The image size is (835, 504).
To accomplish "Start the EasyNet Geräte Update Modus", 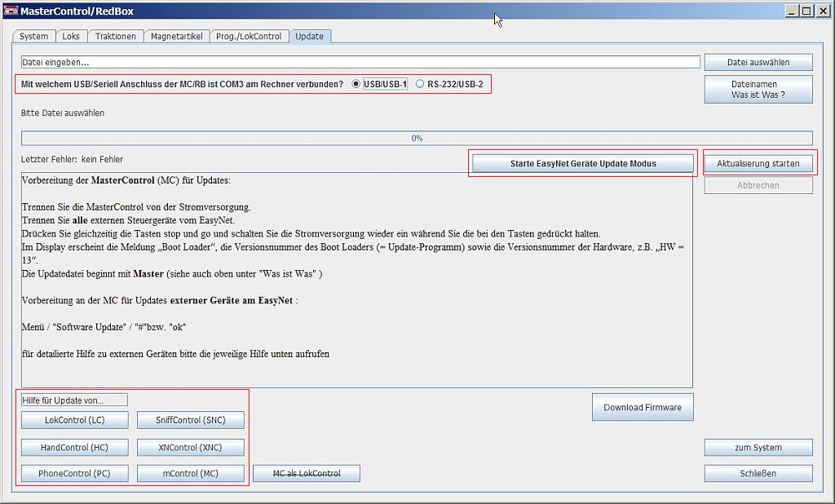I will [583, 164].
